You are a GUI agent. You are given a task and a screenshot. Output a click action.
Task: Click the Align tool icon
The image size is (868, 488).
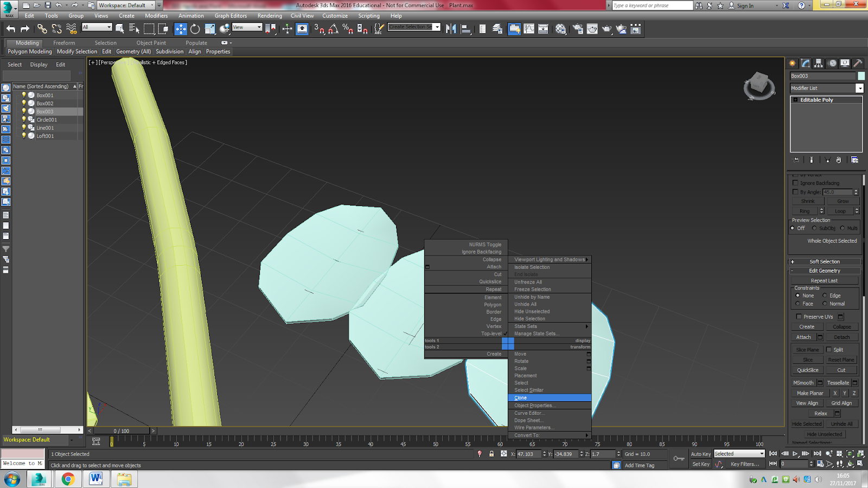[x=465, y=29]
